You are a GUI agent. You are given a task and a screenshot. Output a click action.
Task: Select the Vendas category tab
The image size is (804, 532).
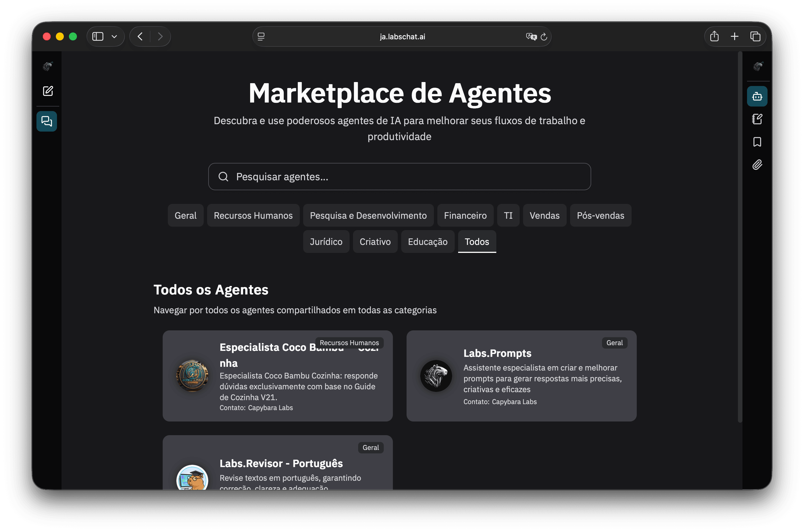pos(544,215)
